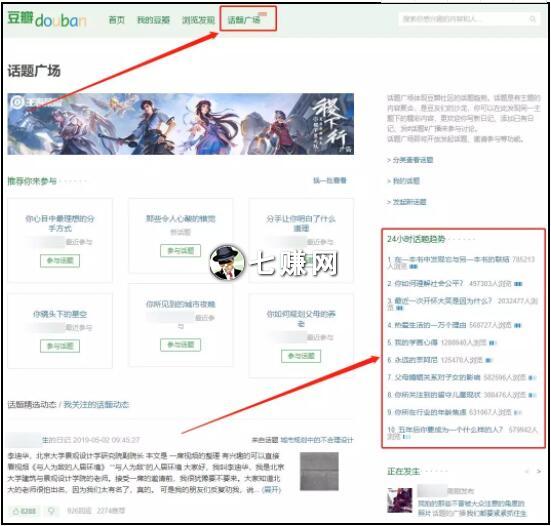Join topic 你所见到的城市夜景
The width and height of the screenshot is (551, 526).
click(181, 345)
